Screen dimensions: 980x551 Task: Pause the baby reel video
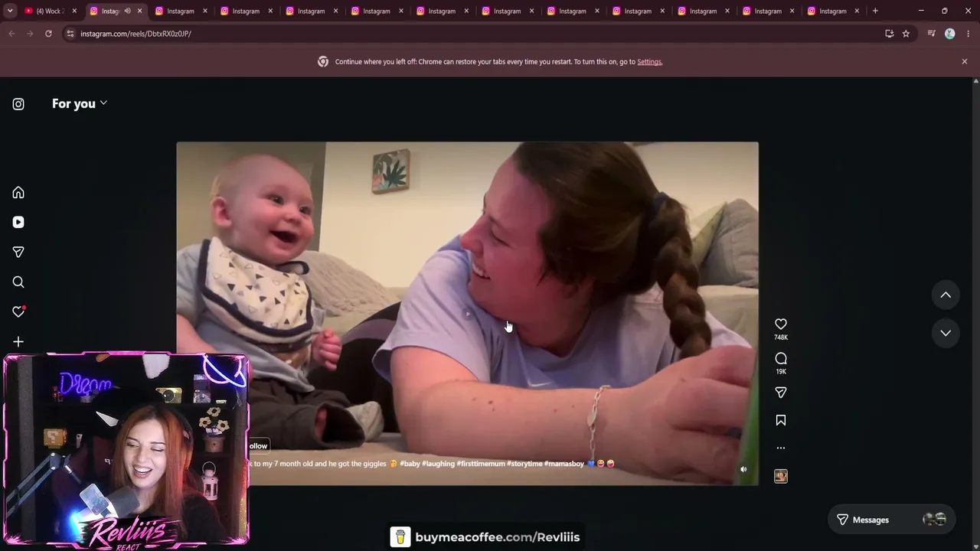[467, 314]
